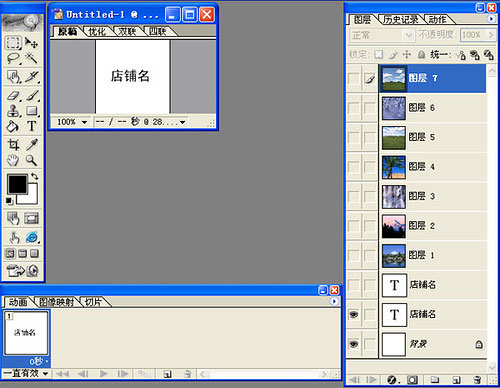500x388 pixels.
Task: Reset to default colors icon
Action: pos(9,201)
